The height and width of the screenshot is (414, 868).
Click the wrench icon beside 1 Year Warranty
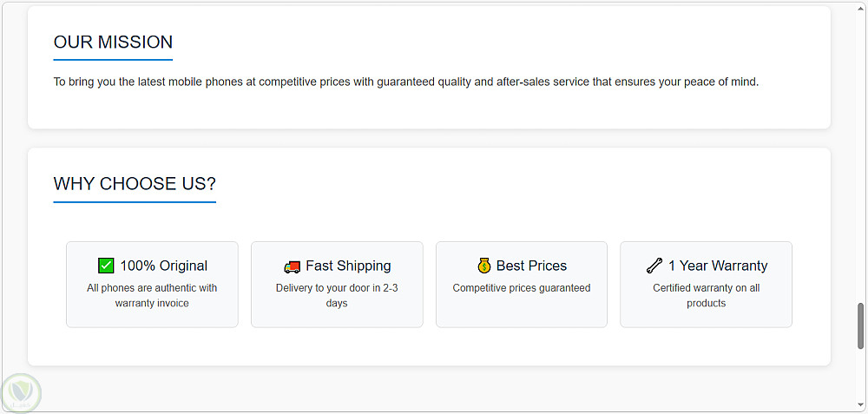[x=654, y=266]
